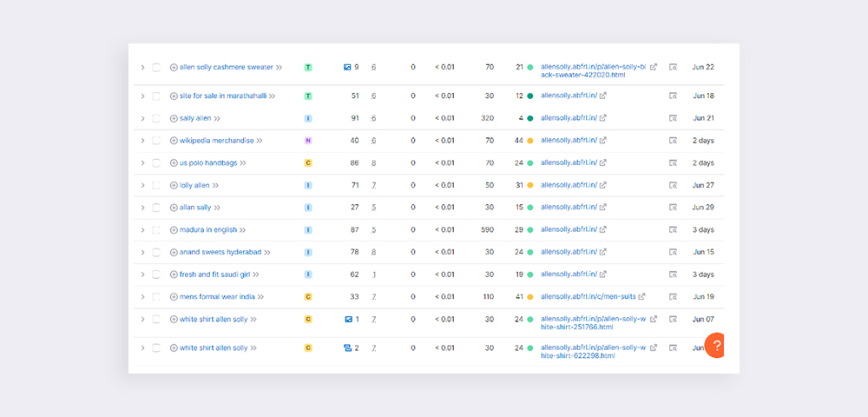Click the C intent badge for us polo handbags
Viewport: 868px width, 417px height.
point(308,162)
